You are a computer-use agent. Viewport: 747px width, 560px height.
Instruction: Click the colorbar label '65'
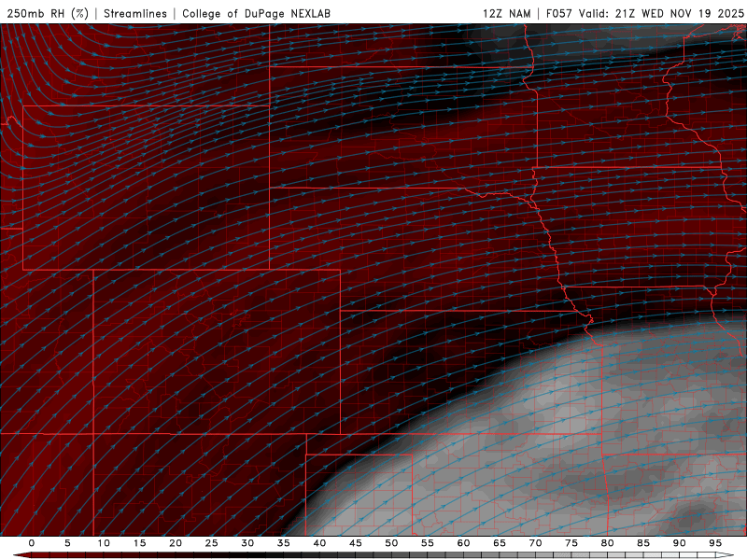pyautogui.click(x=500, y=543)
